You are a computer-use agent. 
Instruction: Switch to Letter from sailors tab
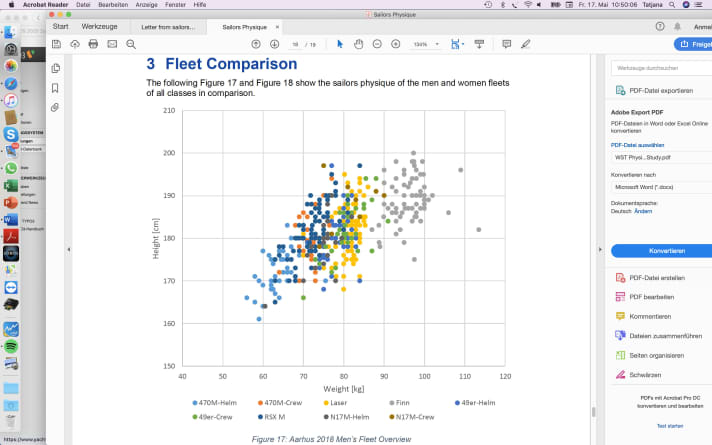coord(168,26)
